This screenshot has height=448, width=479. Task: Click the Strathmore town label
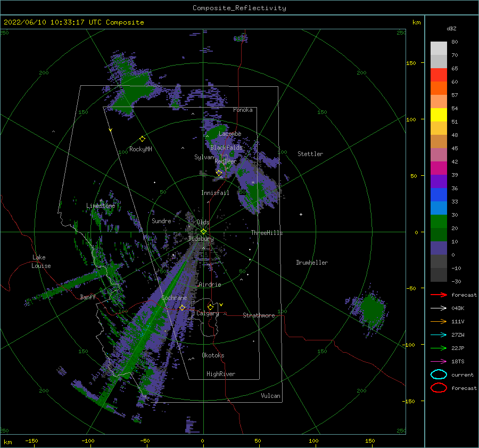[259, 315]
